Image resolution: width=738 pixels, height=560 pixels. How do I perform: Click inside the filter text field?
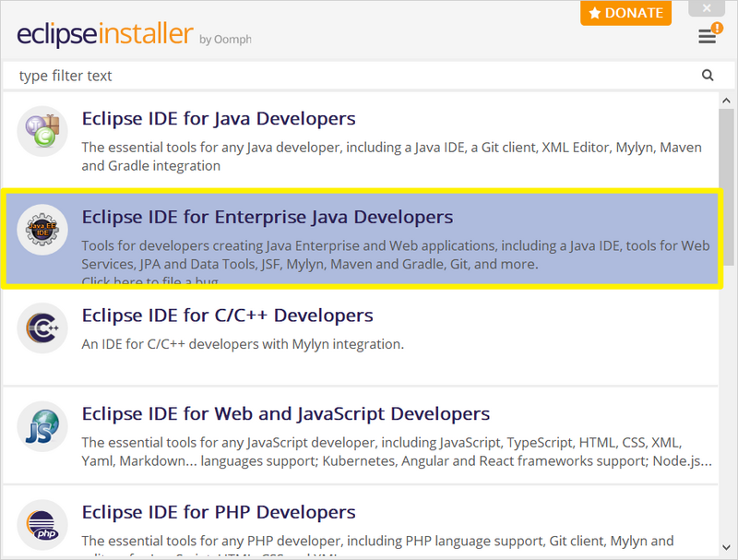[x=277, y=75]
